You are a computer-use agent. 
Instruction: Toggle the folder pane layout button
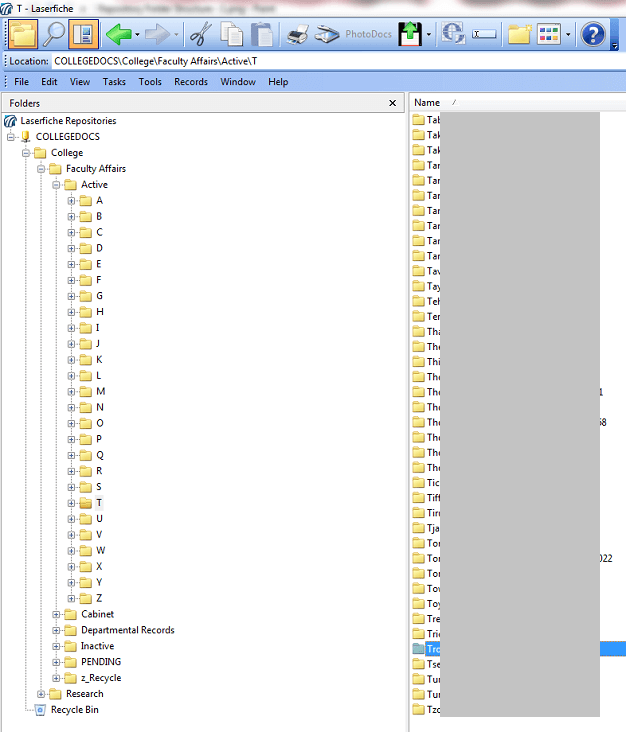83,34
